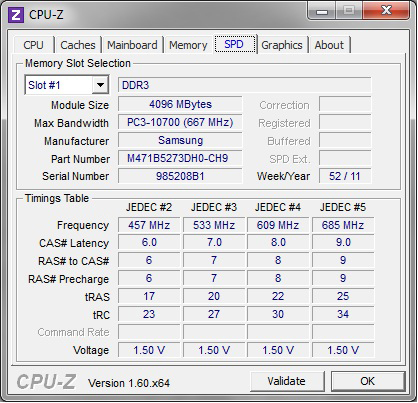
Task: Click the DDR3 memory type field
Action: point(245,85)
